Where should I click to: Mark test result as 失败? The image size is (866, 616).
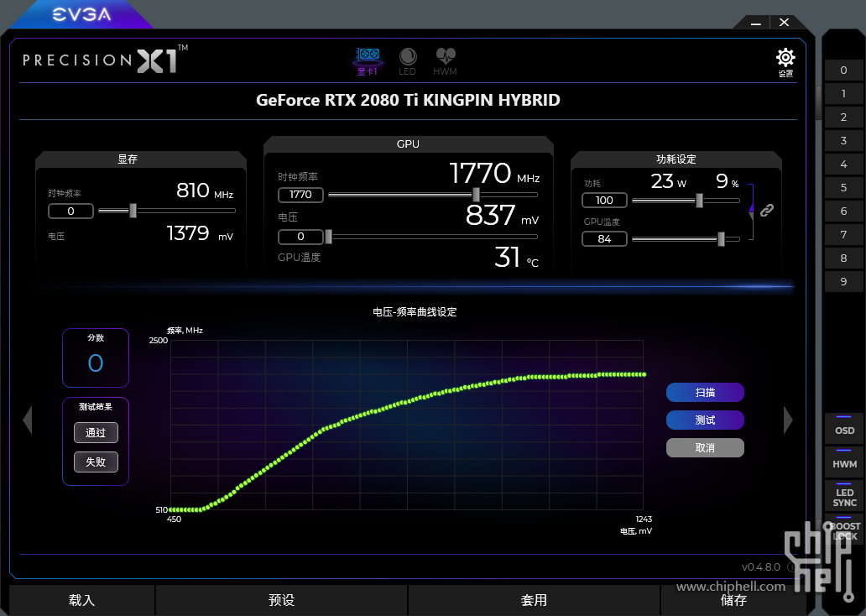click(96, 462)
